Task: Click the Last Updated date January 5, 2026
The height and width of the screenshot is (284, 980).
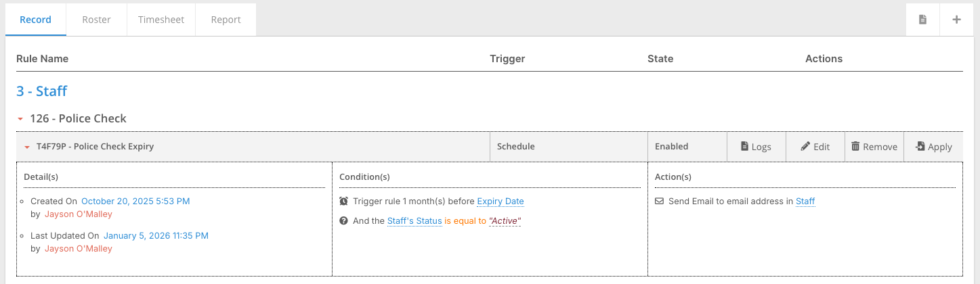Action: tap(156, 235)
